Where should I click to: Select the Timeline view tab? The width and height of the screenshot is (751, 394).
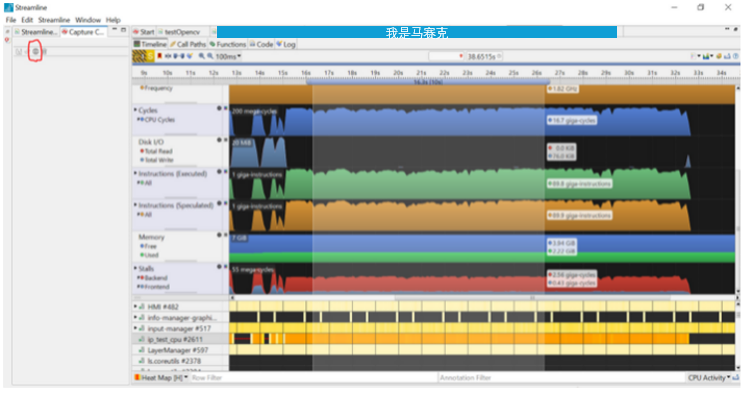tap(150, 45)
